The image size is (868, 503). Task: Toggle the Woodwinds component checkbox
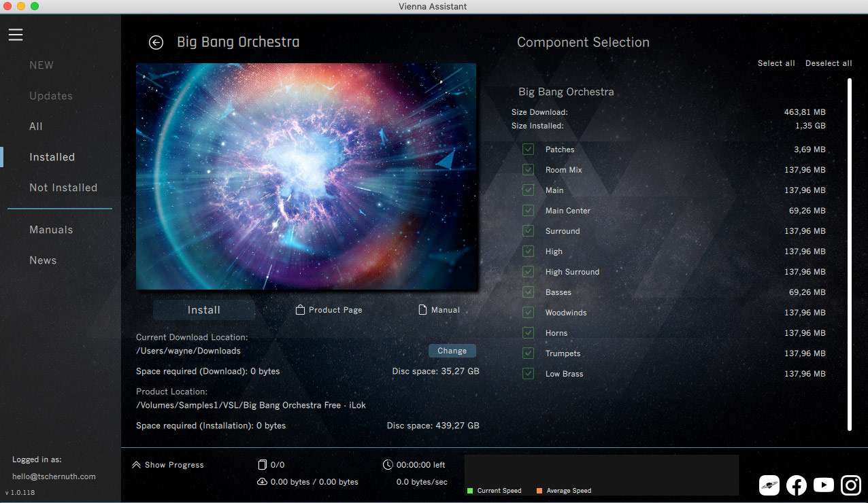point(528,313)
